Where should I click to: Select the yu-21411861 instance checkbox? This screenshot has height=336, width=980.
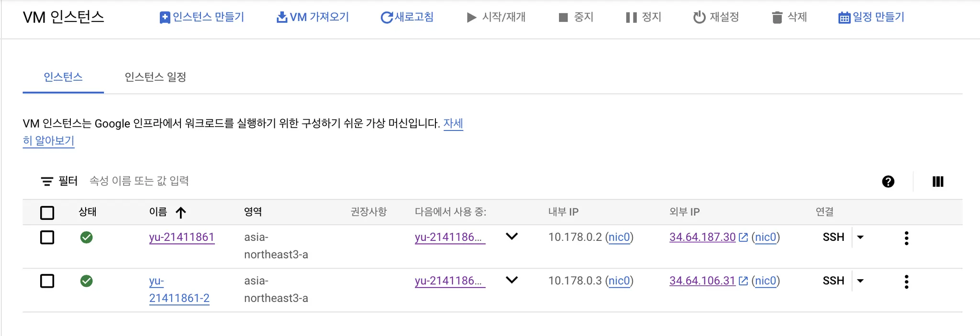(47, 238)
